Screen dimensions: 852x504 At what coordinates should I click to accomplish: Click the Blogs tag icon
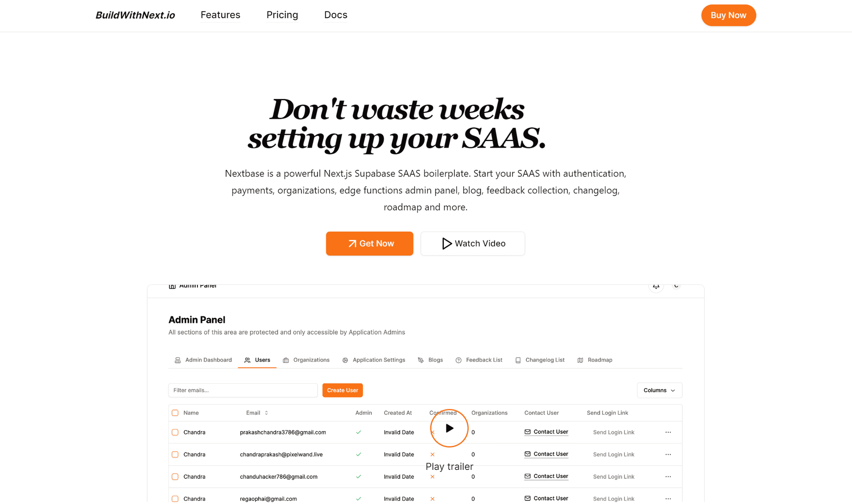pos(420,360)
